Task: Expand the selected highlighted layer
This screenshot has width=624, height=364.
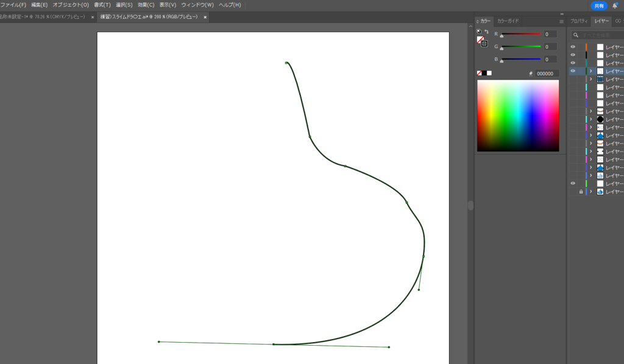Action: point(590,71)
